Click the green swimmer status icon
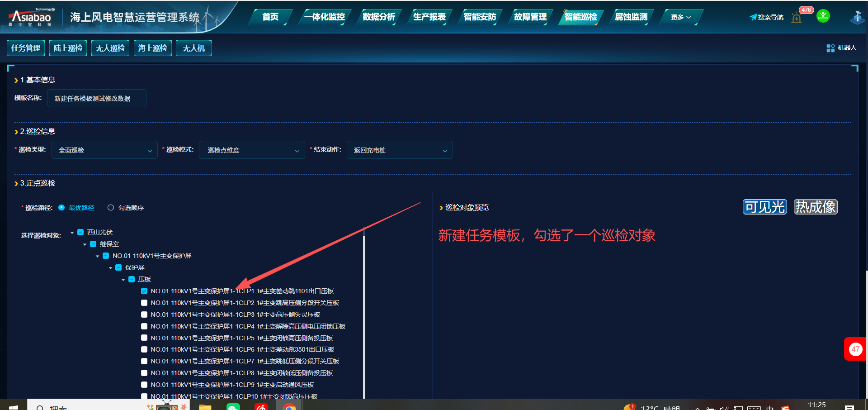 pyautogui.click(x=823, y=16)
